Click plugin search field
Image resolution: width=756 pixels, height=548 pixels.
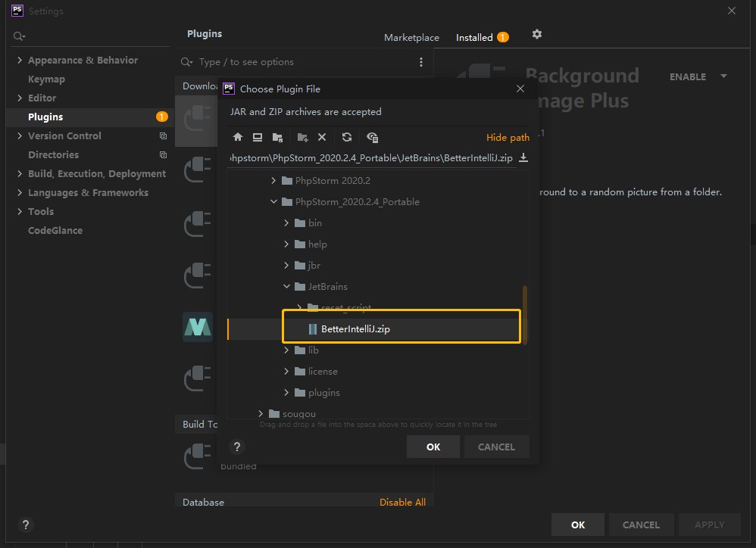pos(304,62)
